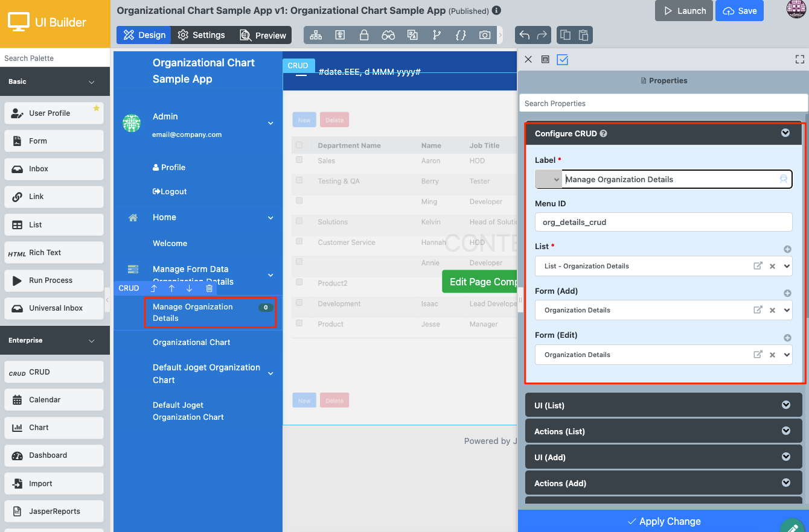Screen dimensions: 809x532
Task: Open the Form (Add) dropdown
Action: click(x=787, y=310)
